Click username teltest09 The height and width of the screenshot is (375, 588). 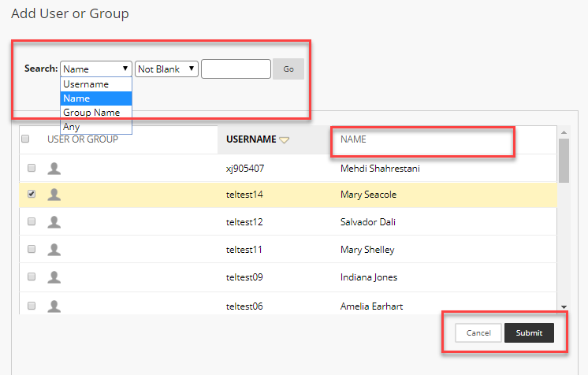tap(244, 277)
